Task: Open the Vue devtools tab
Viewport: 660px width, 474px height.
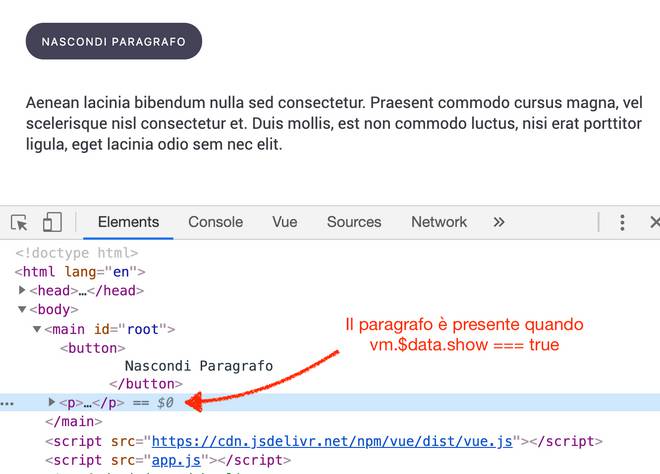Action: click(x=285, y=222)
